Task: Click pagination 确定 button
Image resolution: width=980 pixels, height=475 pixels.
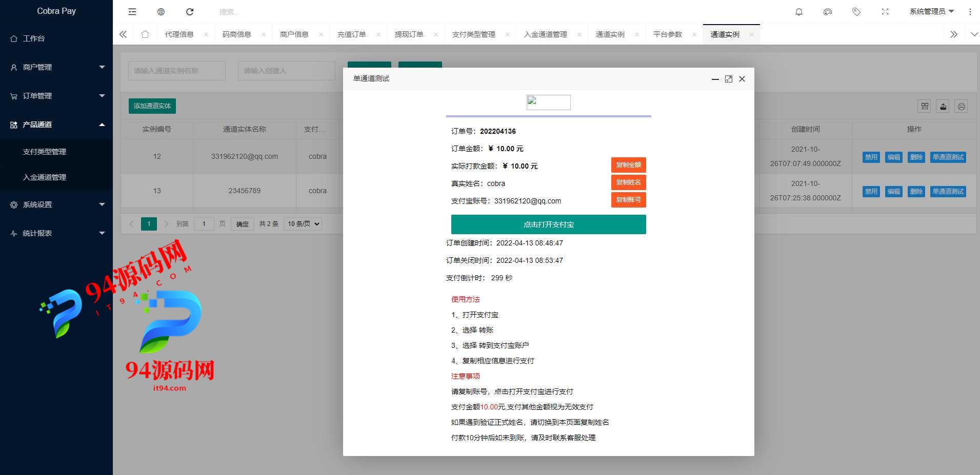Action: [243, 224]
